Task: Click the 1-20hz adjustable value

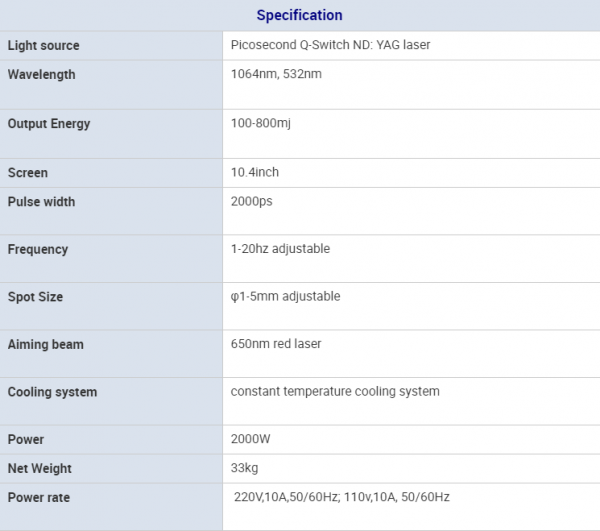Action: (x=280, y=249)
